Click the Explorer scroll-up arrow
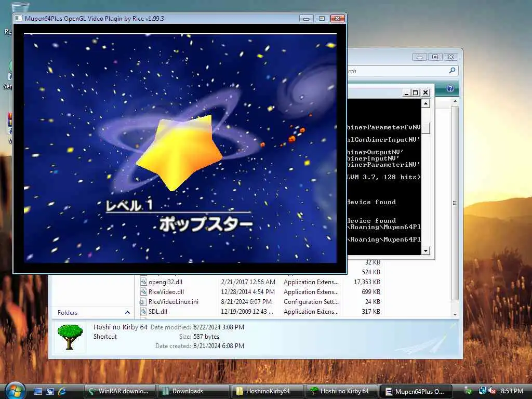 tap(455, 101)
